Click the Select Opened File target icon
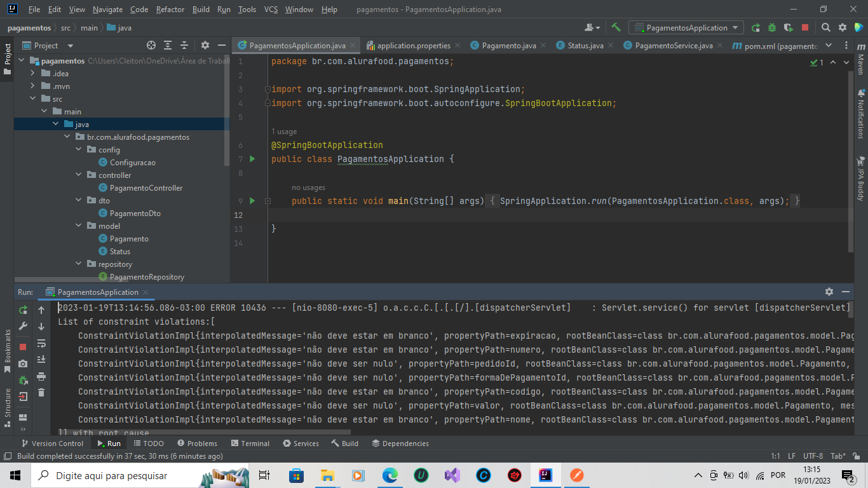Image resolution: width=868 pixels, height=488 pixels. (151, 45)
